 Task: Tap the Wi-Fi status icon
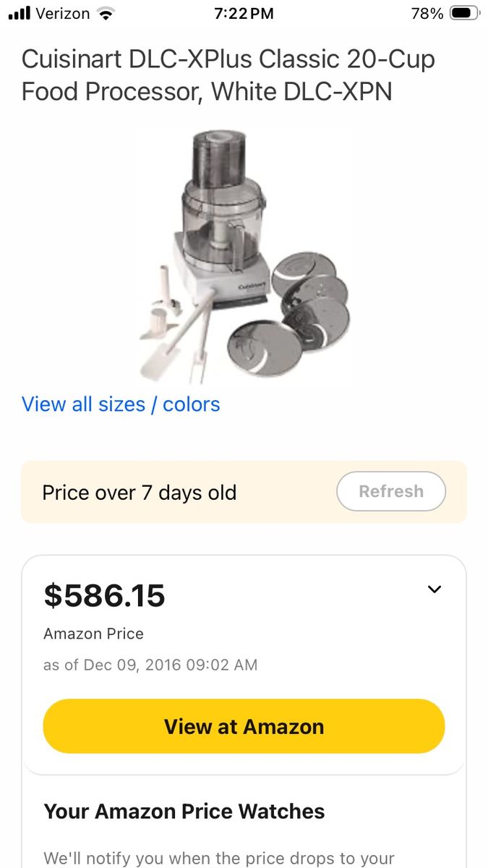pos(106,13)
